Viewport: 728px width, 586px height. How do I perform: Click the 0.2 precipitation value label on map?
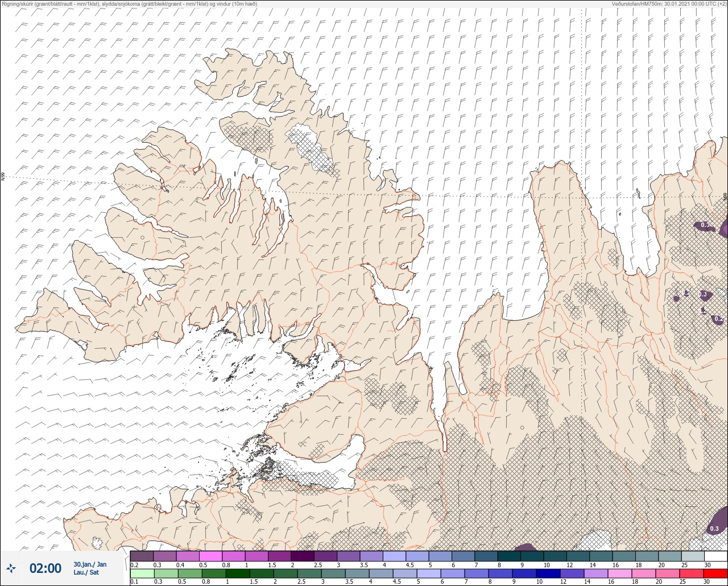point(719,319)
